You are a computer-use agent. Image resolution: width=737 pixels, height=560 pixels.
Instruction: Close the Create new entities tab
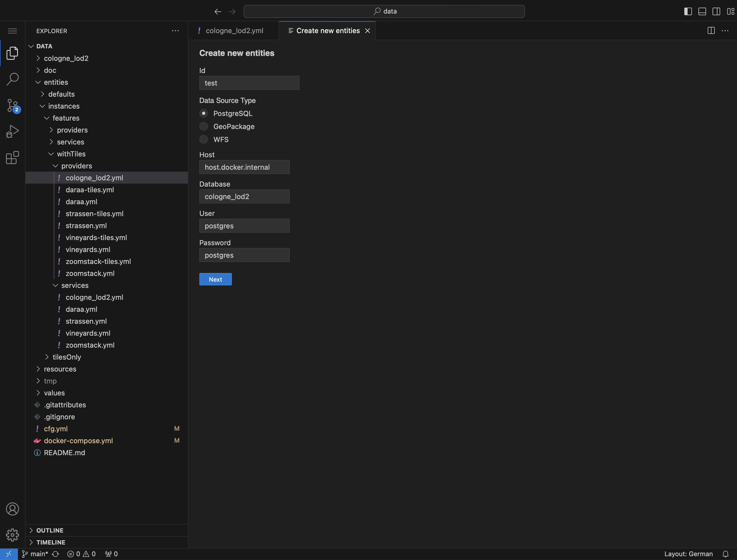click(367, 31)
